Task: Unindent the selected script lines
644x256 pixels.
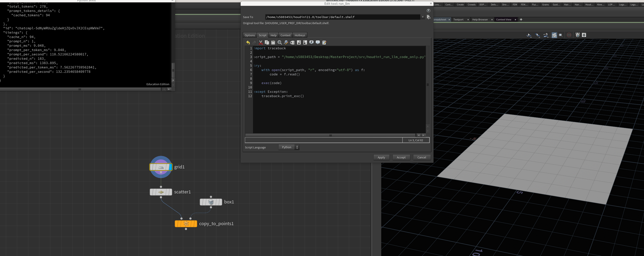Action: click(305, 43)
